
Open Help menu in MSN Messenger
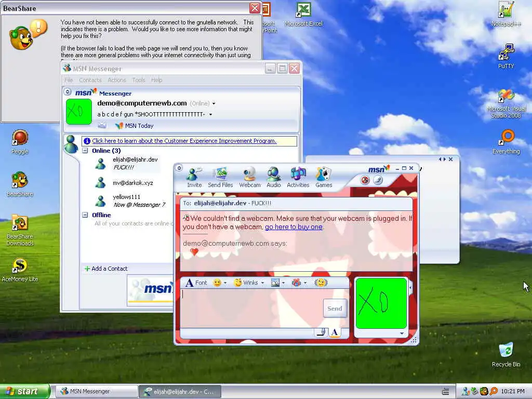(156, 80)
